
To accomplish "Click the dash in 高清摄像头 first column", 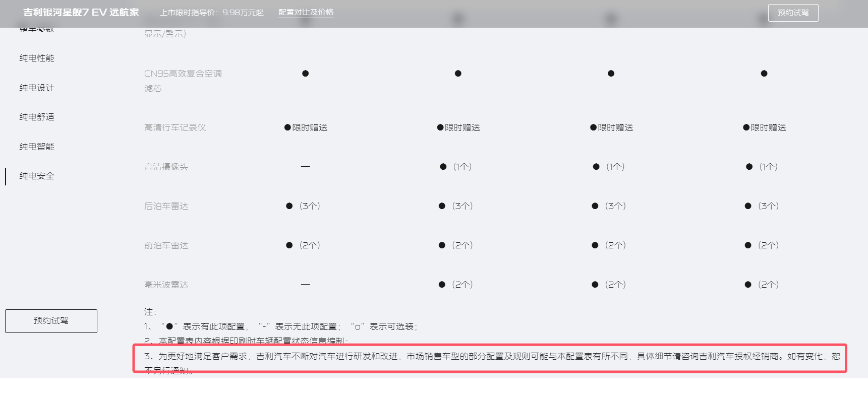I will coord(305,166).
